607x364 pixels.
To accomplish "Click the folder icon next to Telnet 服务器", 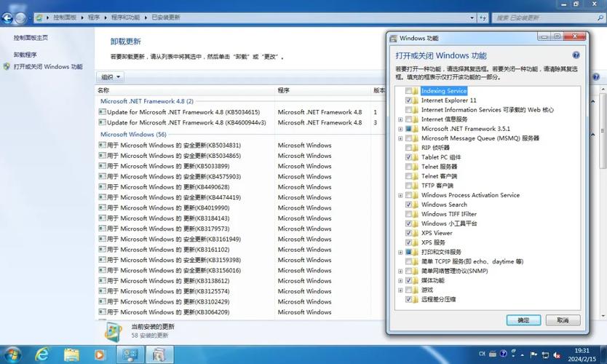I will click(x=416, y=167).
